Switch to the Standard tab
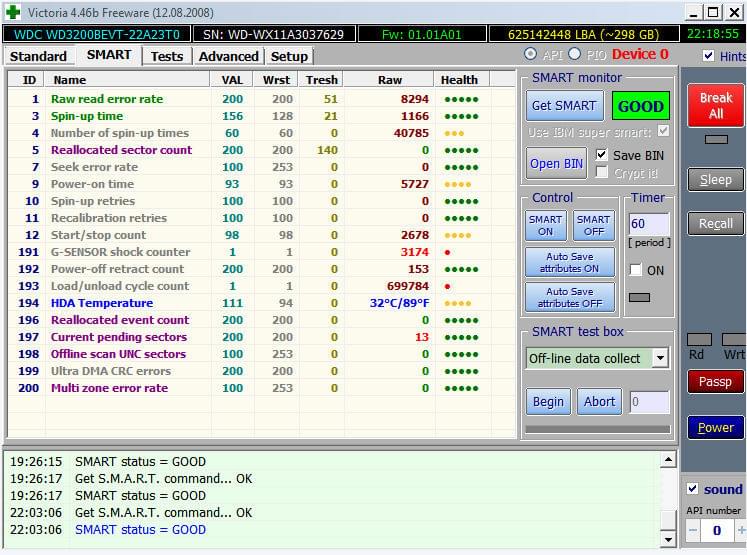The image size is (747, 555). point(39,56)
